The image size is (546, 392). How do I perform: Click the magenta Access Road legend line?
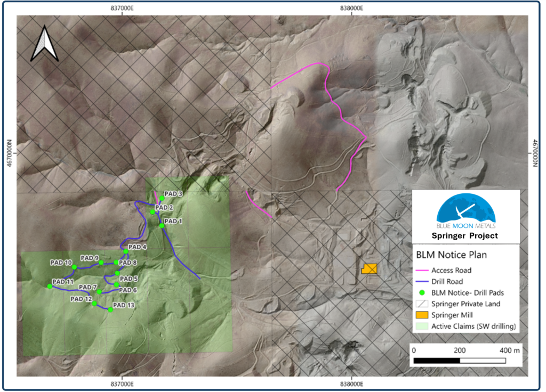tap(422, 270)
